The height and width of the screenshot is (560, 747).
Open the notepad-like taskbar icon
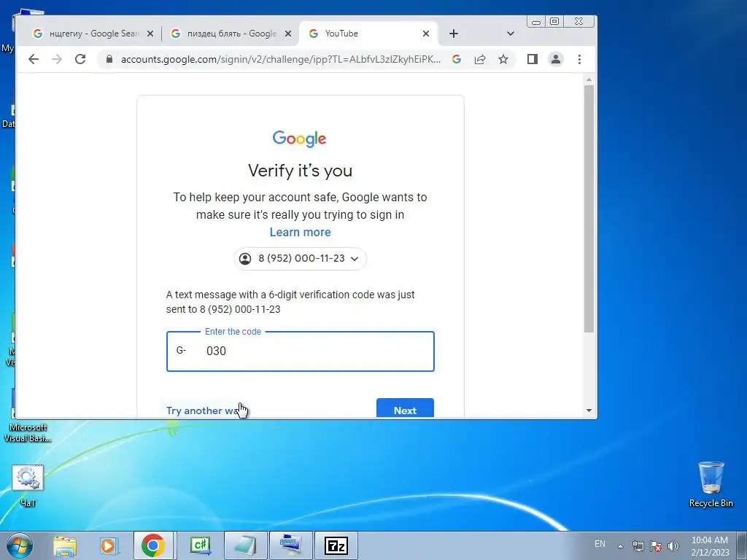(x=245, y=545)
